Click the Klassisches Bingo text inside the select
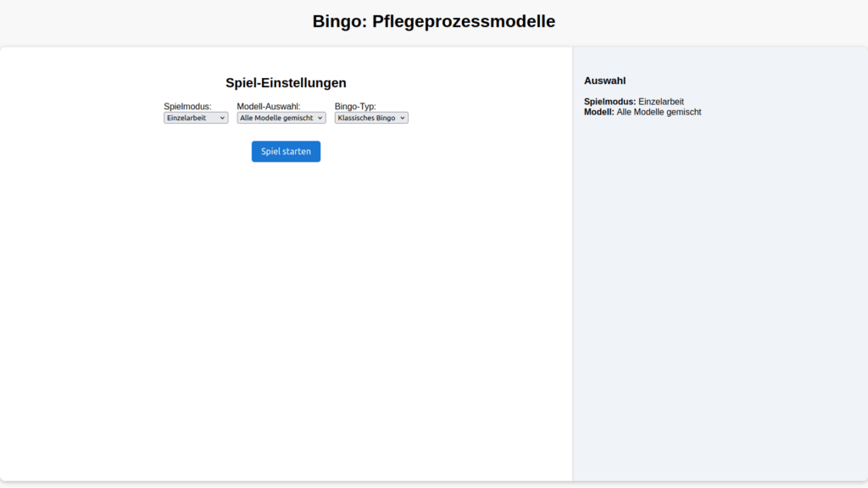868x488 pixels. (366, 118)
